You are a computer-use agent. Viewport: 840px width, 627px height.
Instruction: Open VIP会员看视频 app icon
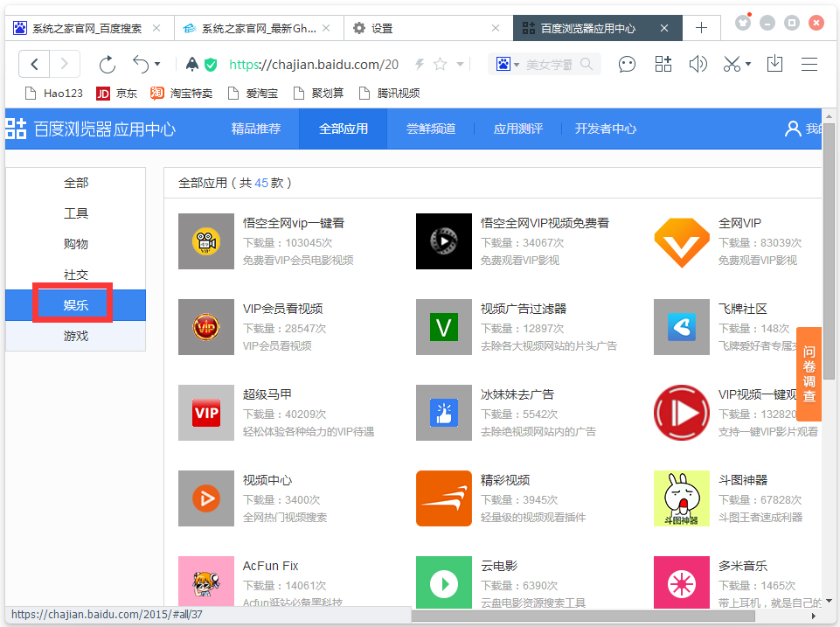[x=206, y=327]
